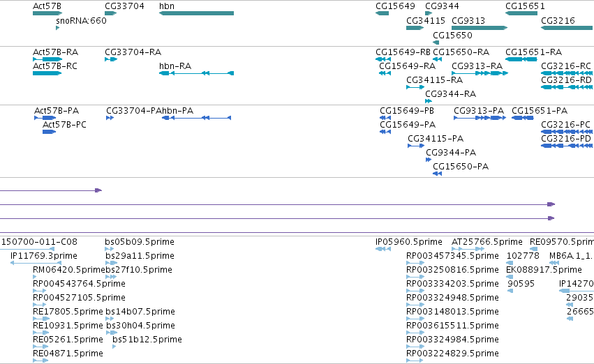Click EST RP003457345.5prime
Screen dimensions: 594x364
(415, 263)
